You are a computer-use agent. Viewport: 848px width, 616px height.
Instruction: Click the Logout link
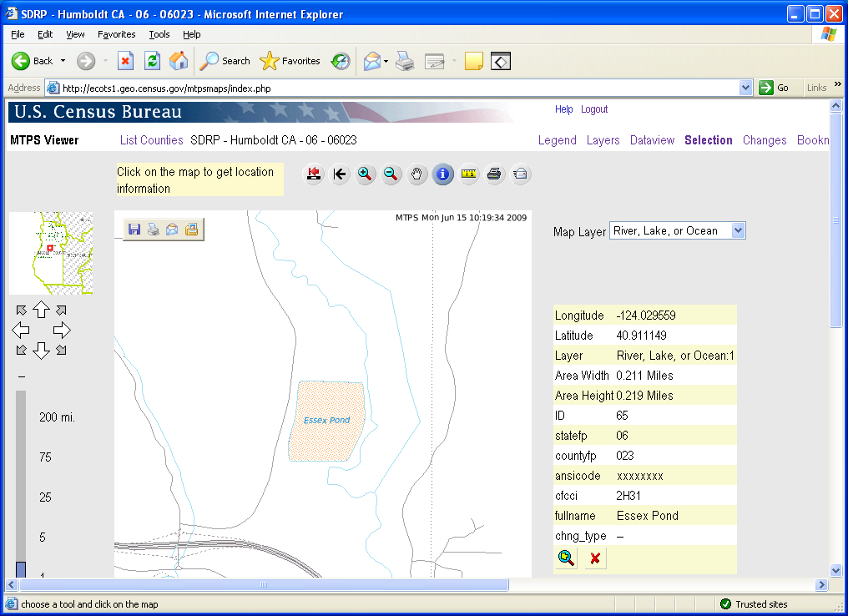pyautogui.click(x=594, y=109)
